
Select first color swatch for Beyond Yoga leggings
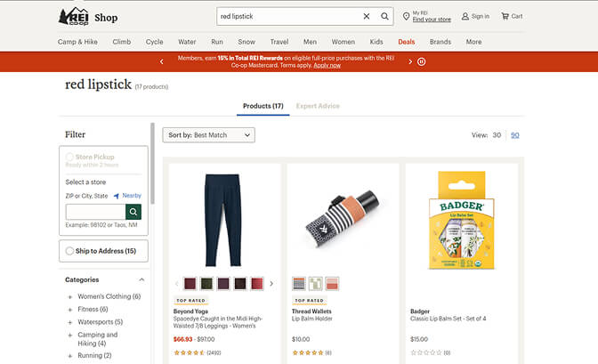[x=190, y=284]
